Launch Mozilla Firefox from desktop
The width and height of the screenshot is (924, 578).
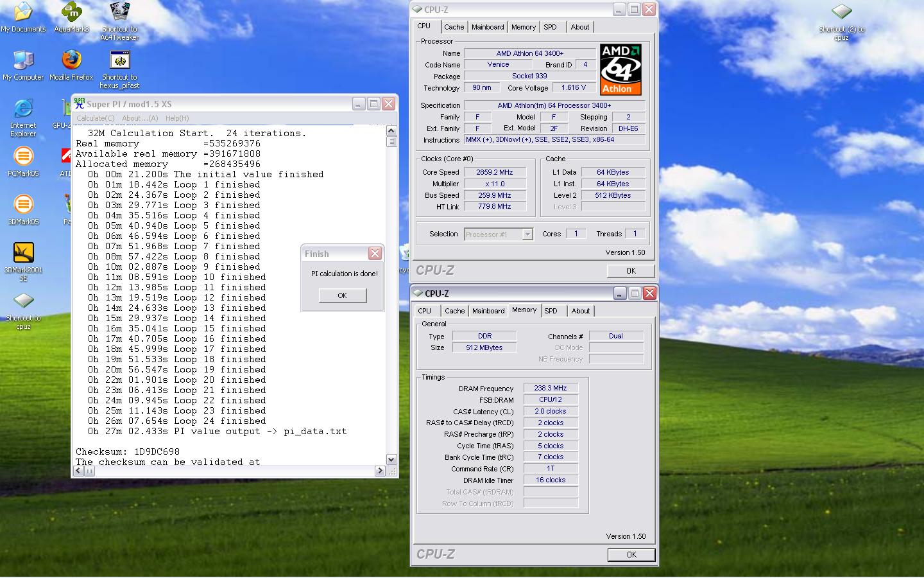click(71, 66)
